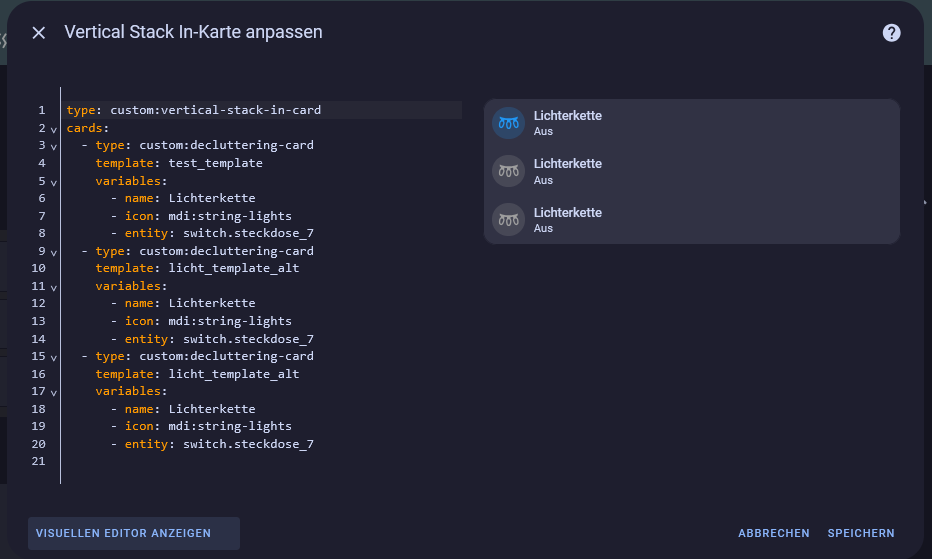
Task: Toggle the second Lichterkette string-lights icon
Action: coord(508,171)
